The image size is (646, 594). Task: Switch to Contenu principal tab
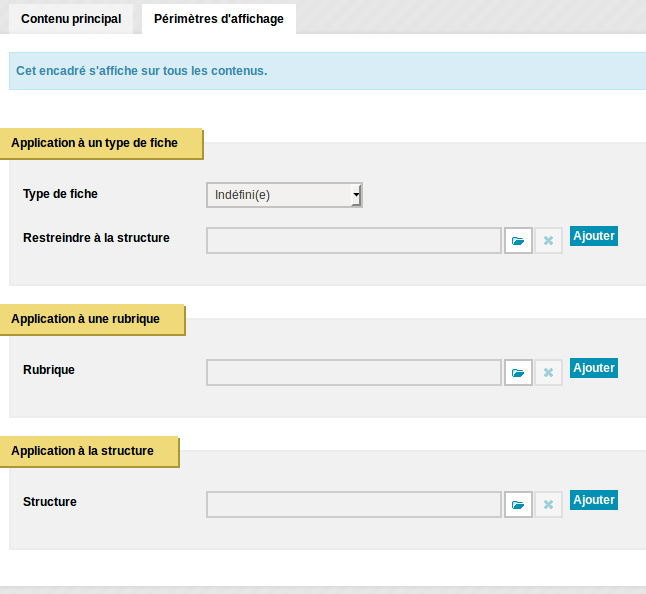click(x=71, y=19)
